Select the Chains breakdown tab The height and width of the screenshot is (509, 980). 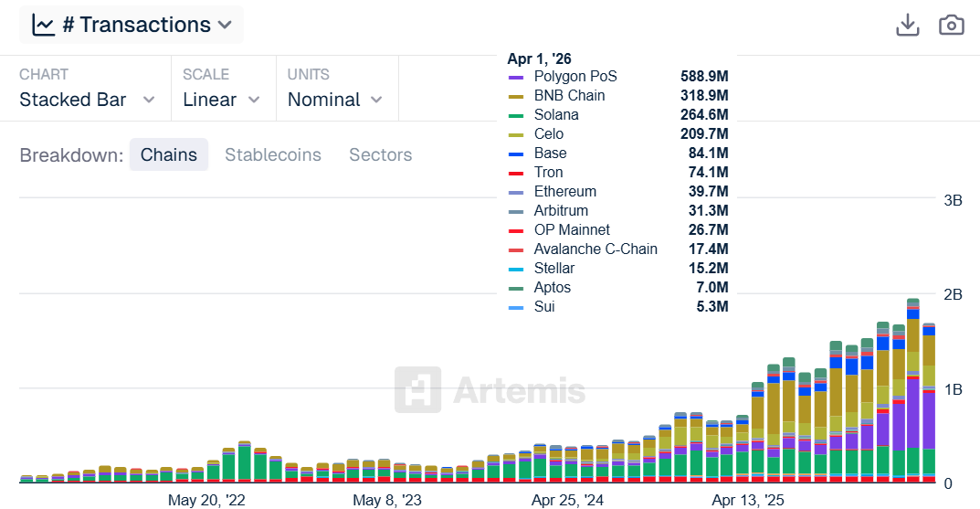click(169, 154)
